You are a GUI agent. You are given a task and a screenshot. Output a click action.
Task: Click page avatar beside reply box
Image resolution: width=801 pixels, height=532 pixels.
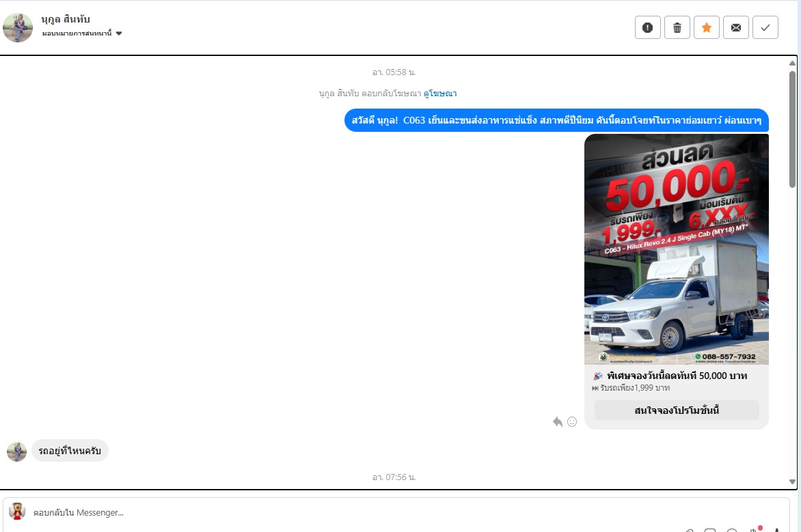click(x=17, y=511)
